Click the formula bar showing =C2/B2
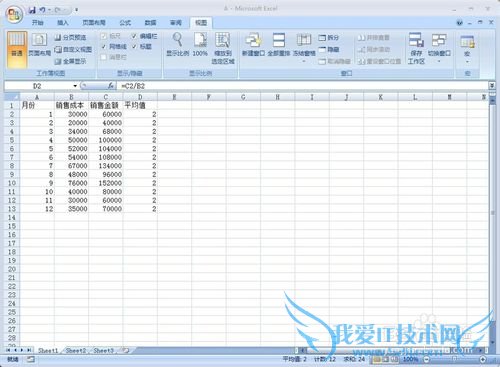Screen dimensions: 500x367 click(303, 86)
